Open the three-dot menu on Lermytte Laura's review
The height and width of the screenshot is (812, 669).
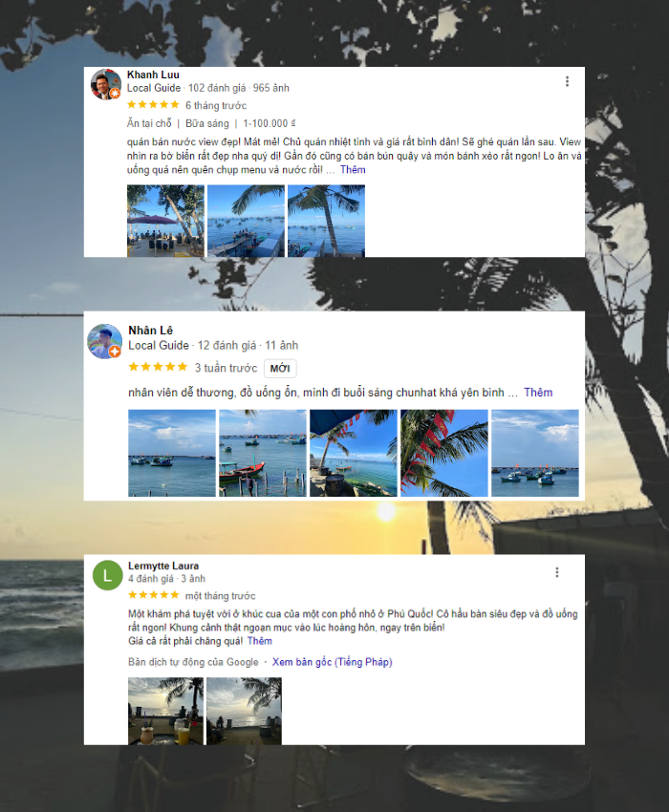tap(557, 572)
